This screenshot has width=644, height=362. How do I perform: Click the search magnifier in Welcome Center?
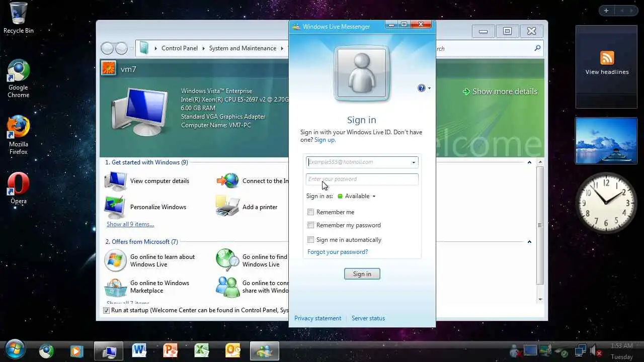[537, 48]
